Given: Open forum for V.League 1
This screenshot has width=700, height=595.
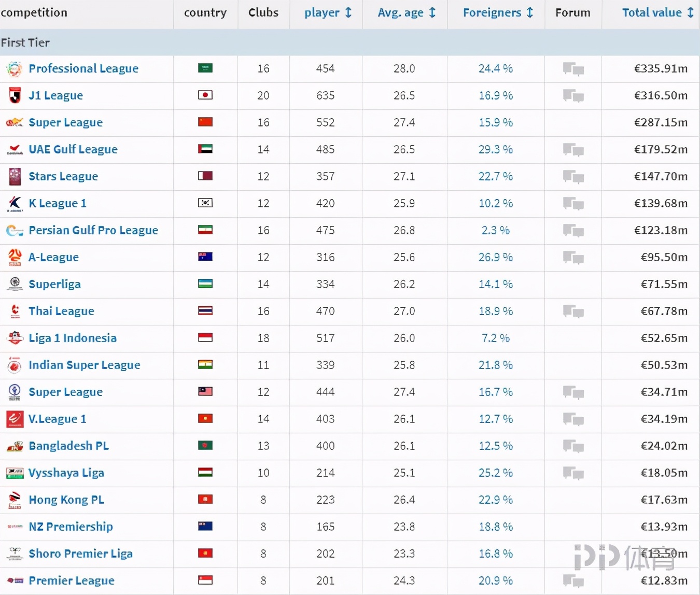Looking at the screenshot, I should coord(573,419).
